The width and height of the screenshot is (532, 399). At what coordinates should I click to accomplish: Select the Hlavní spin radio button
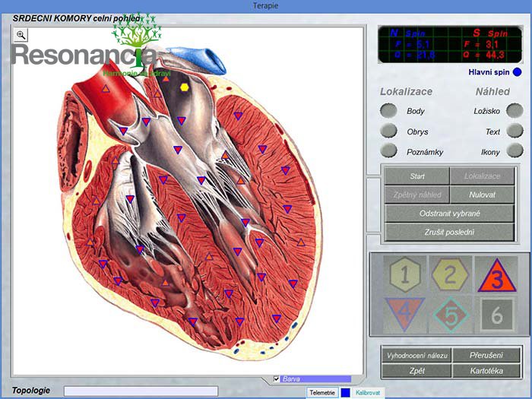point(517,73)
